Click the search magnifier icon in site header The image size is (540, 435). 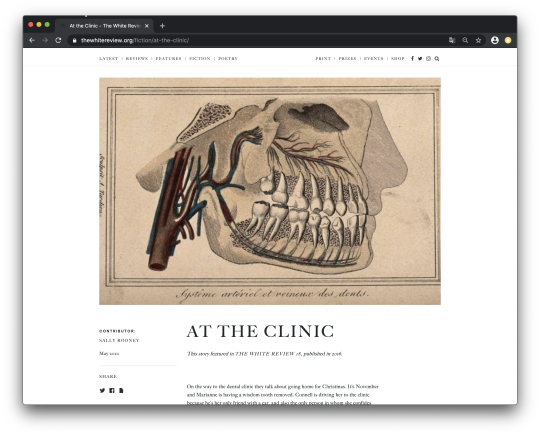(437, 59)
